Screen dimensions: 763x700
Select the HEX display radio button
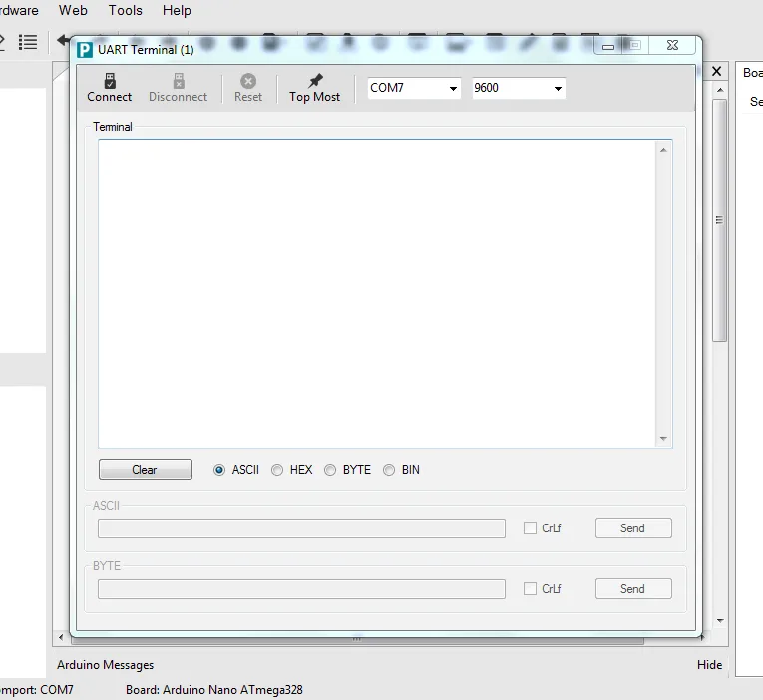277,470
